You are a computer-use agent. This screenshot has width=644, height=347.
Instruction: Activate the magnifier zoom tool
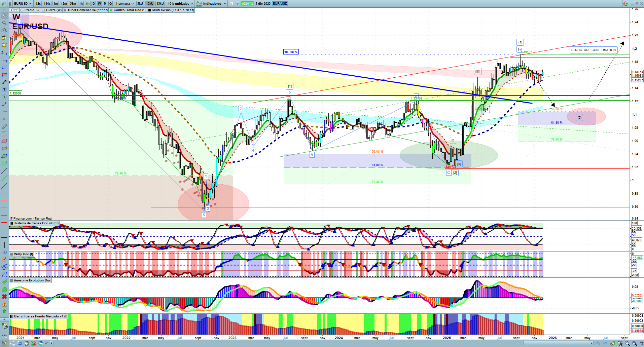(x=4, y=23)
